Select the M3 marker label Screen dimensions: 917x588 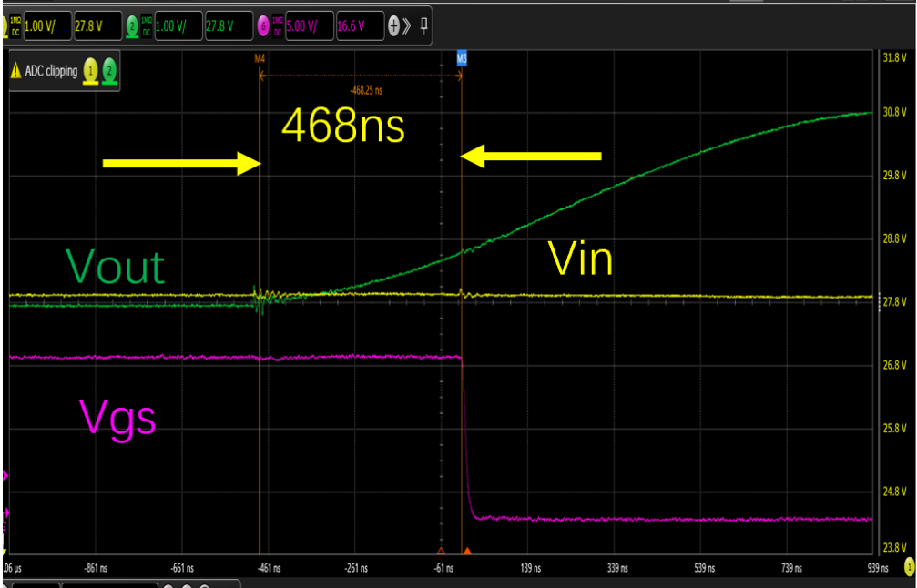point(462,58)
